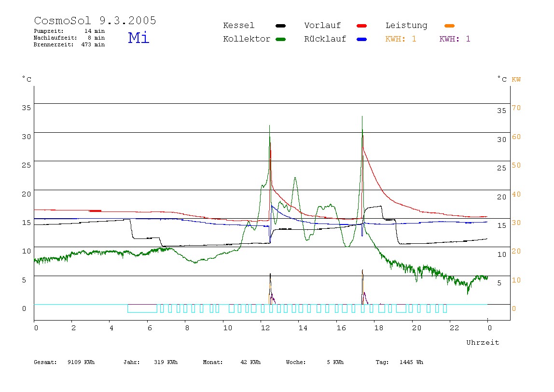The image size is (554, 392).
Task: Click the orange Leistung legend swatch
Action: click(x=449, y=26)
